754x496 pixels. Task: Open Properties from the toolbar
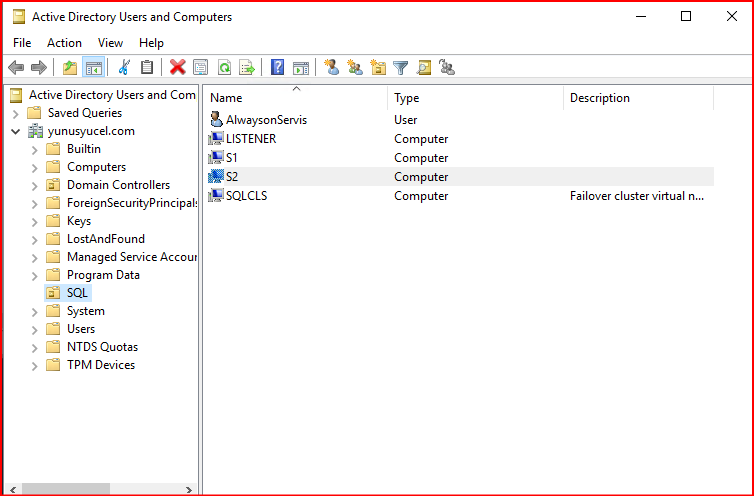tap(201, 67)
